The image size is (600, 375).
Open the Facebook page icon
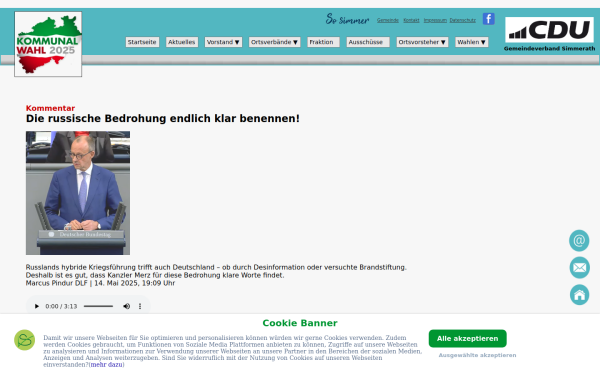(488, 19)
